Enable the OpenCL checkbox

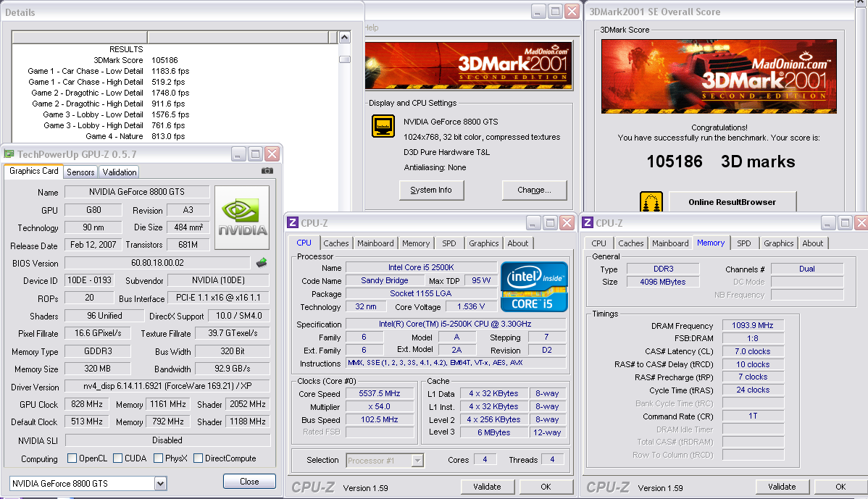point(72,458)
